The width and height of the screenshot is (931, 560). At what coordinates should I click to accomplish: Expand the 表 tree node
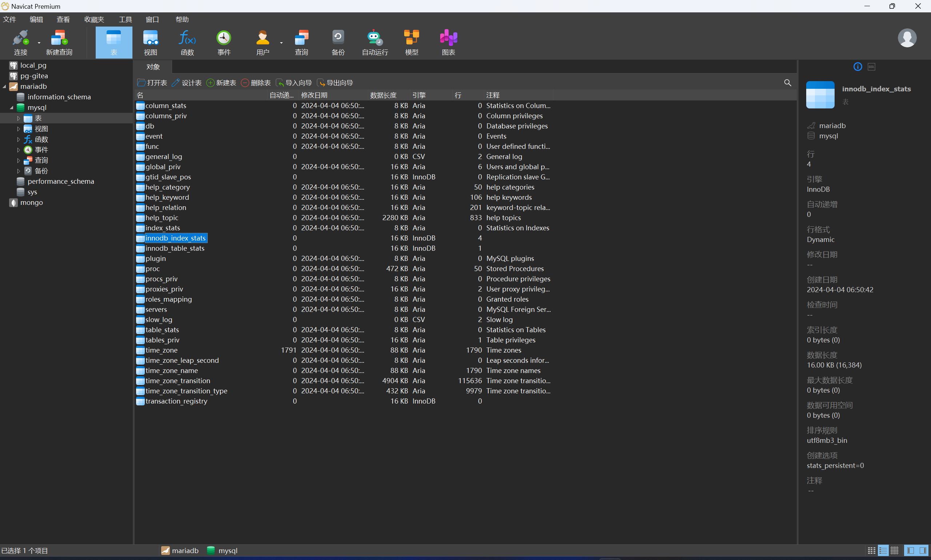(x=19, y=118)
